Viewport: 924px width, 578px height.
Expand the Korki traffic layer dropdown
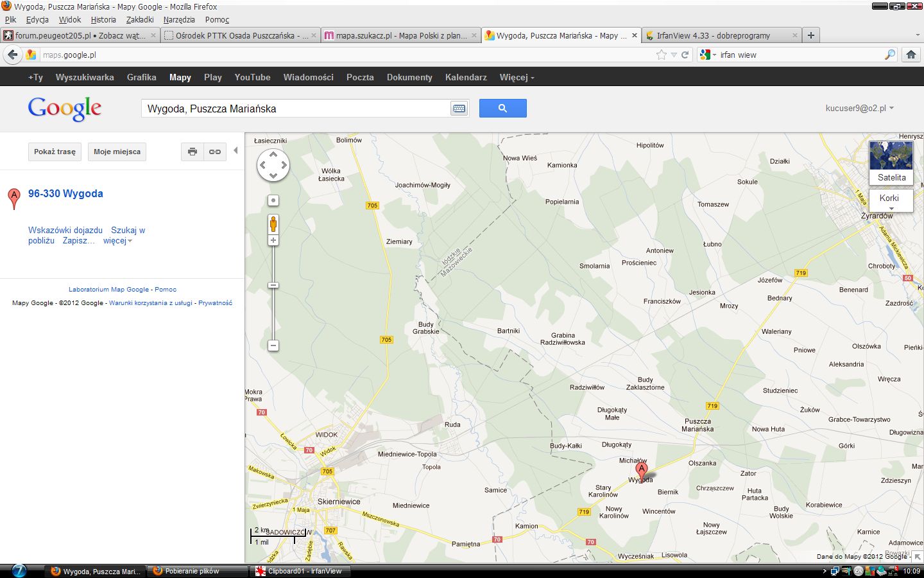(891, 200)
